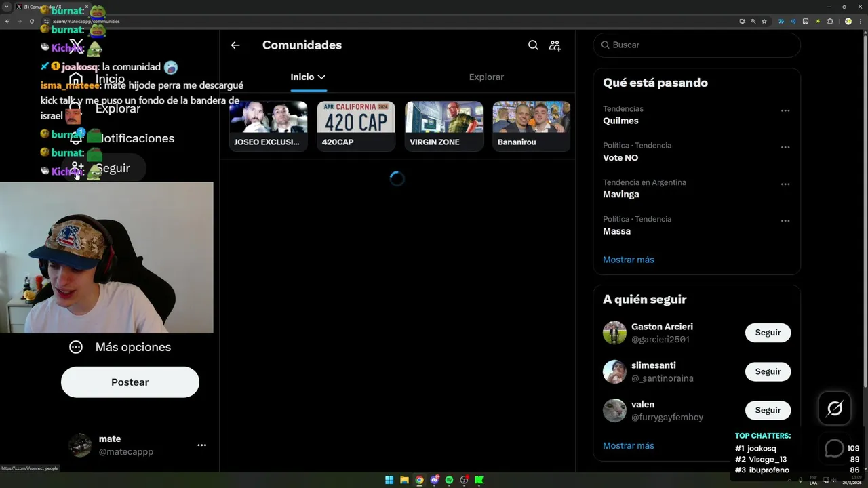Click the browser back arrow

[x=7, y=21]
